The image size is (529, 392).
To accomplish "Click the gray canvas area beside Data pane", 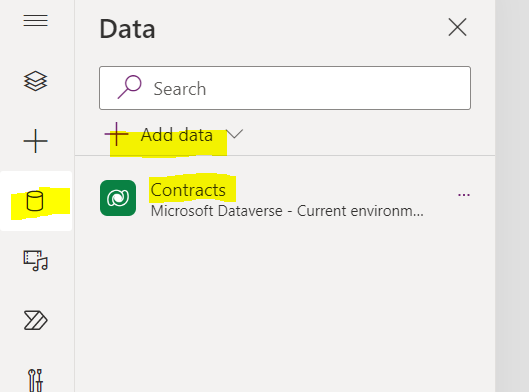I will click(x=512, y=196).
